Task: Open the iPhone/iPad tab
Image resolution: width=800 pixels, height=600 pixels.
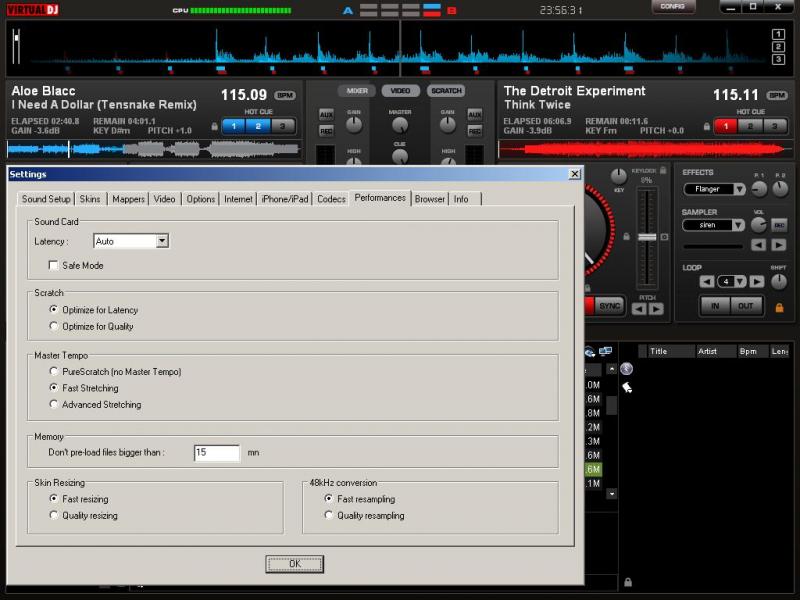Action: click(x=285, y=199)
